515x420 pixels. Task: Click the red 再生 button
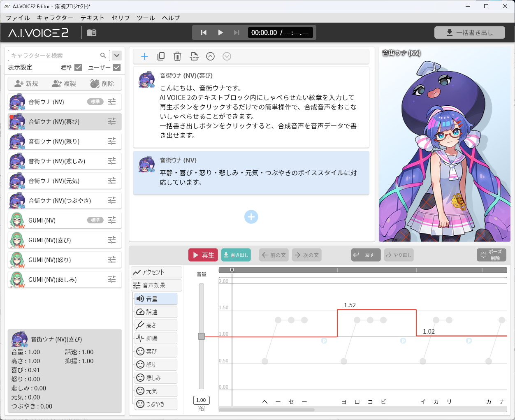(x=203, y=255)
